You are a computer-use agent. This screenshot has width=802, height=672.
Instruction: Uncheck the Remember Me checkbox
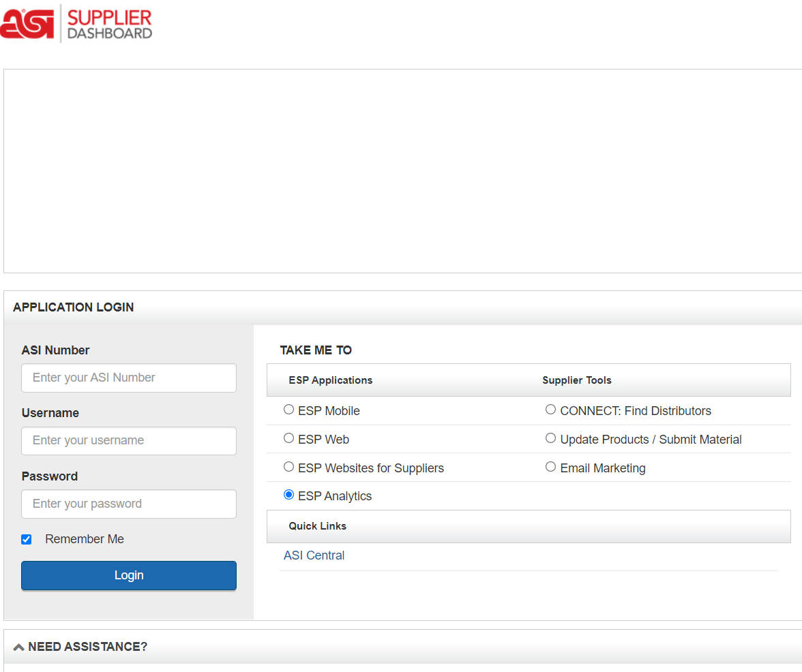pyautogui.click(x=27, y=539)
